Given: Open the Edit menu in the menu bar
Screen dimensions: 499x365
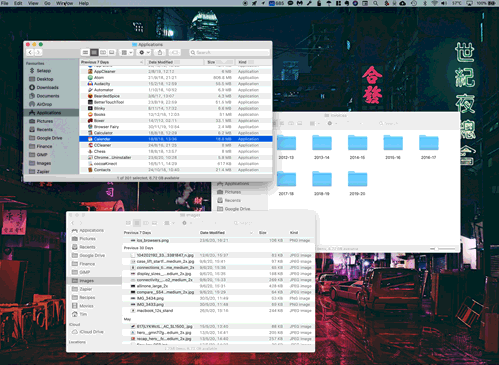Looking at the screenshot, I should pos(18,3).
